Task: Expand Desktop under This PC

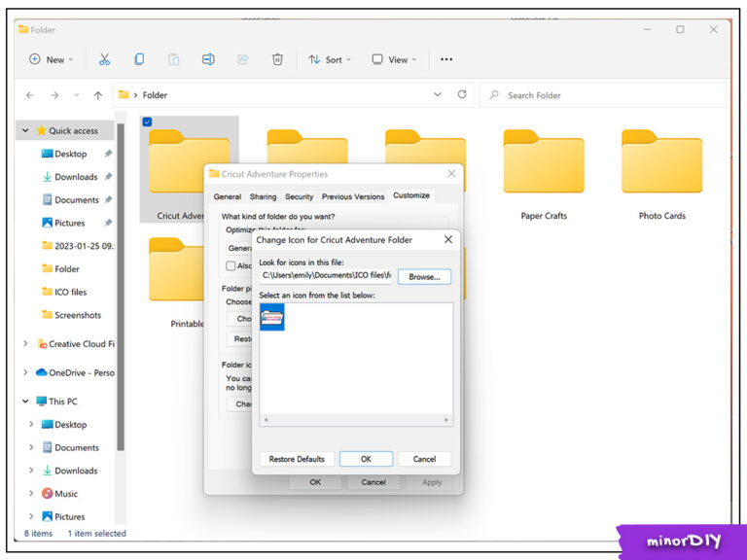Action: [x=31, y=424]
